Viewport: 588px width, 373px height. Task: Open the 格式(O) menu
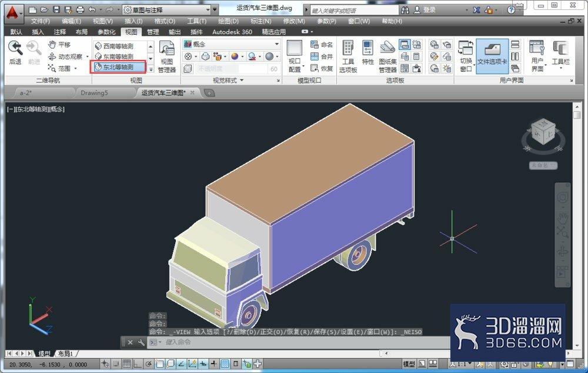coord(165,21)
